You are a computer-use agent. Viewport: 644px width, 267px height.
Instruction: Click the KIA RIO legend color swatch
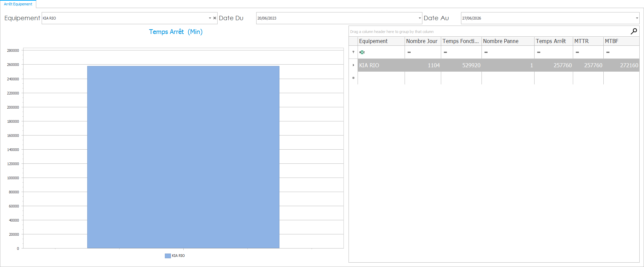(168, 256)
